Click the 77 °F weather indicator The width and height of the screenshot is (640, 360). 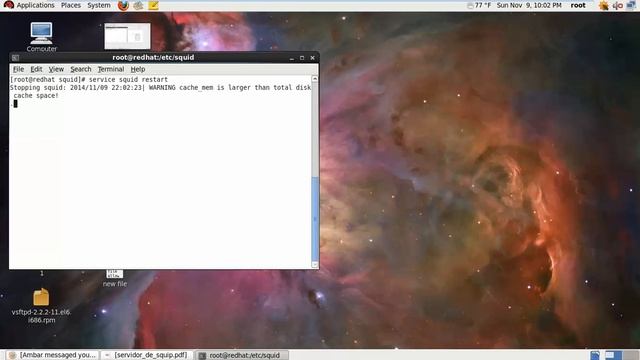479,5
